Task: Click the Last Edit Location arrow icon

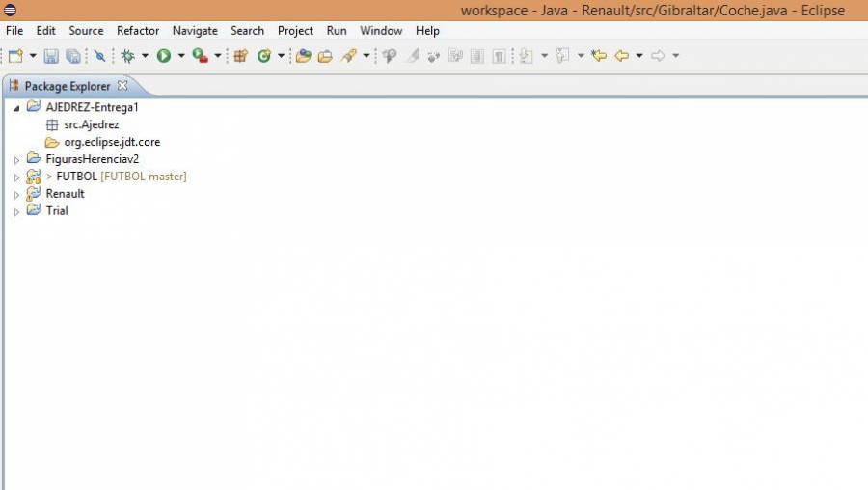Action: (x=599, y=56)
